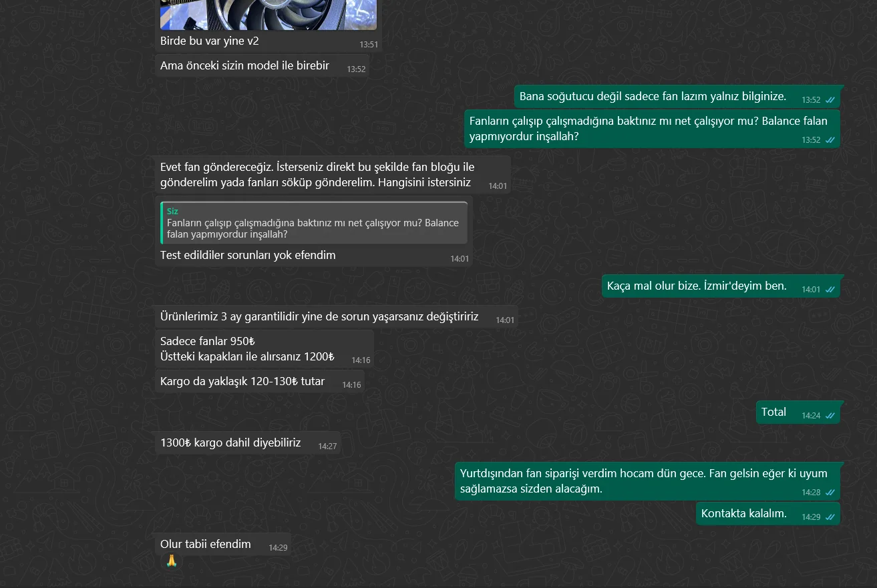Select 'Ürünlerimiz 3 ay garantilidir' message
This screenshot has height=588, width=877.
pyautogui.click(x=336, y=317)
